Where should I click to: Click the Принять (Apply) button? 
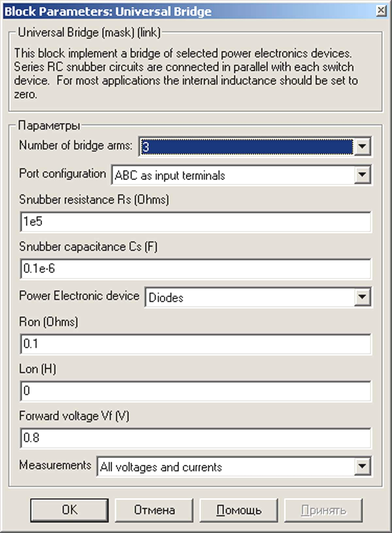click(323, 510)
